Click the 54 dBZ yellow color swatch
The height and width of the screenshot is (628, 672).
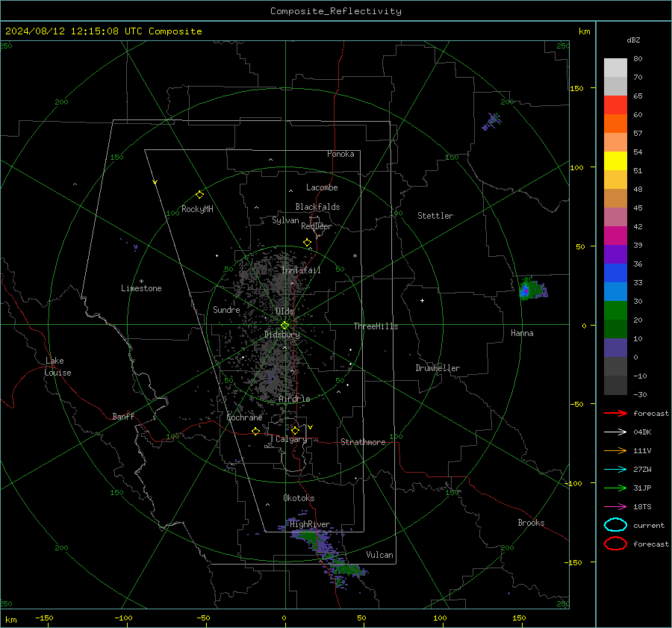615,161
